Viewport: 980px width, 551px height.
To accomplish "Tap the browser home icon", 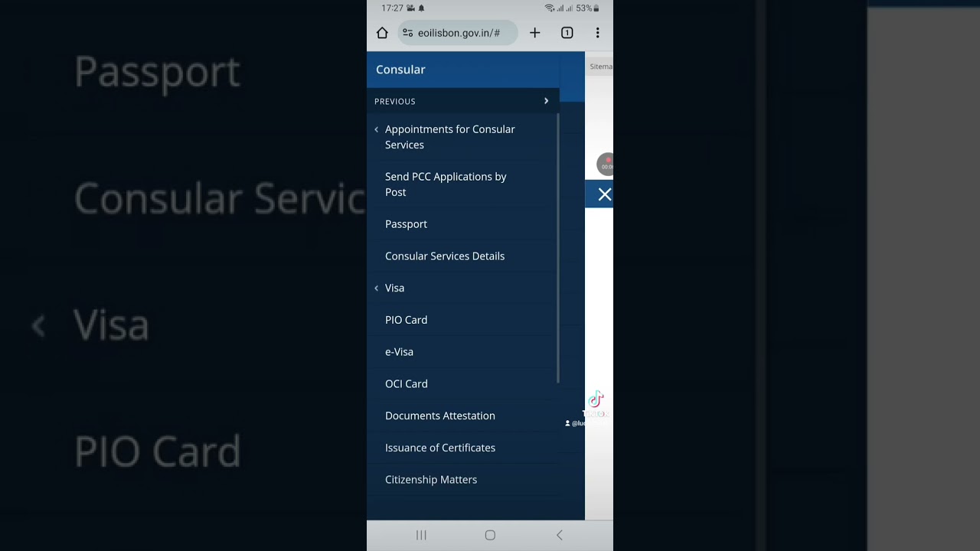I will 382,33.
